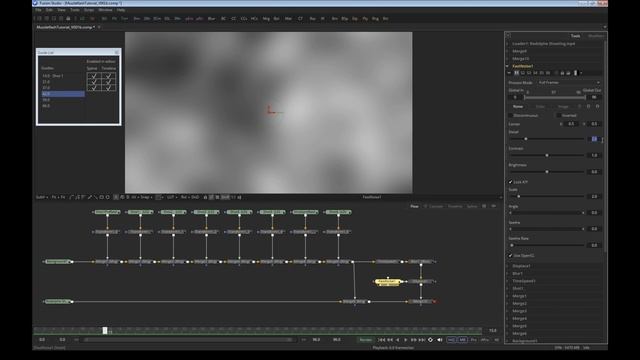
Task: Open the Help menu
Action: [121, 10]
